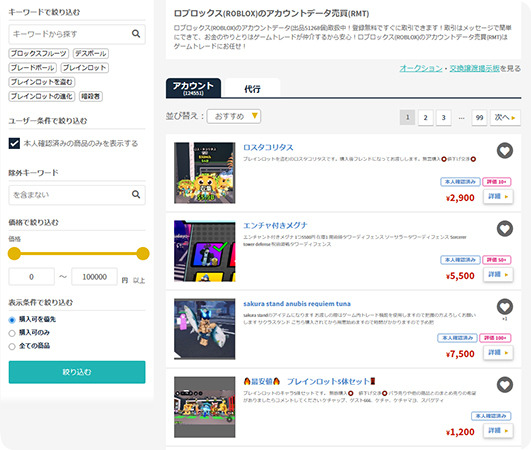
Task: Click current page 1 button
Action: tap(407, 117)
